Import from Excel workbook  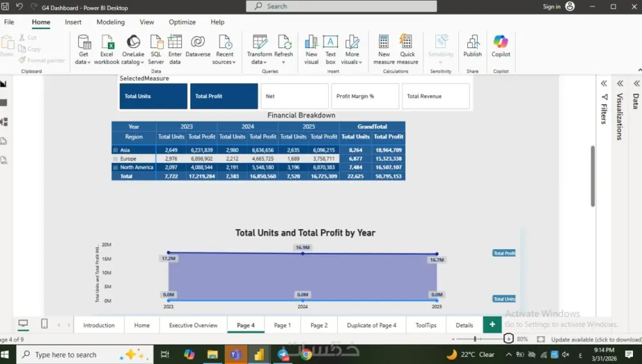coord(107,49)
